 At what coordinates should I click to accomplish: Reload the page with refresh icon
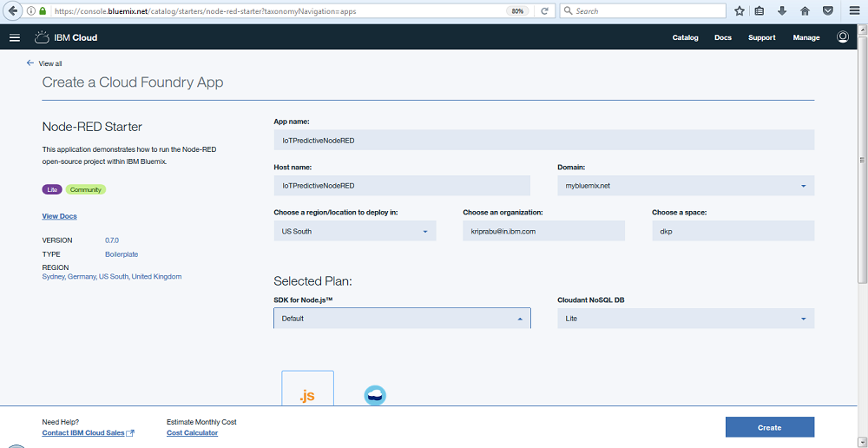click(545, 11)
